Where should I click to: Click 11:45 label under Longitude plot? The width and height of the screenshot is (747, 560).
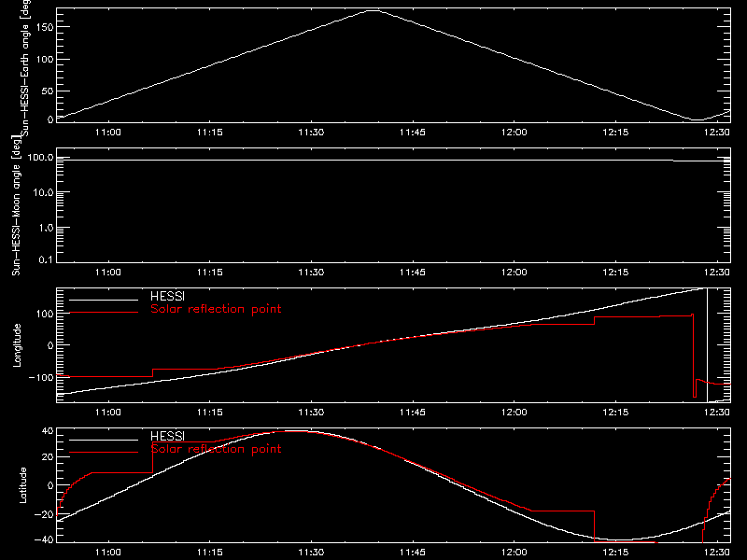[413, 413]
